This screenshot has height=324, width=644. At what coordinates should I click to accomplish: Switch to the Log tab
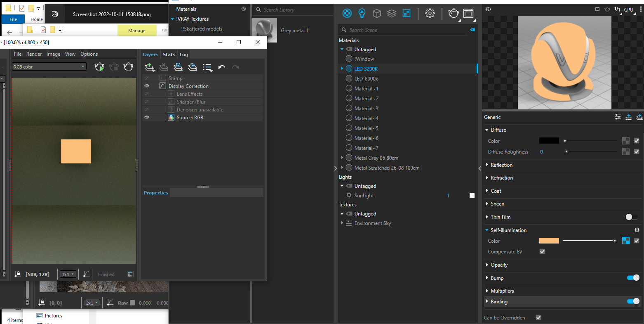coord(183,54)
